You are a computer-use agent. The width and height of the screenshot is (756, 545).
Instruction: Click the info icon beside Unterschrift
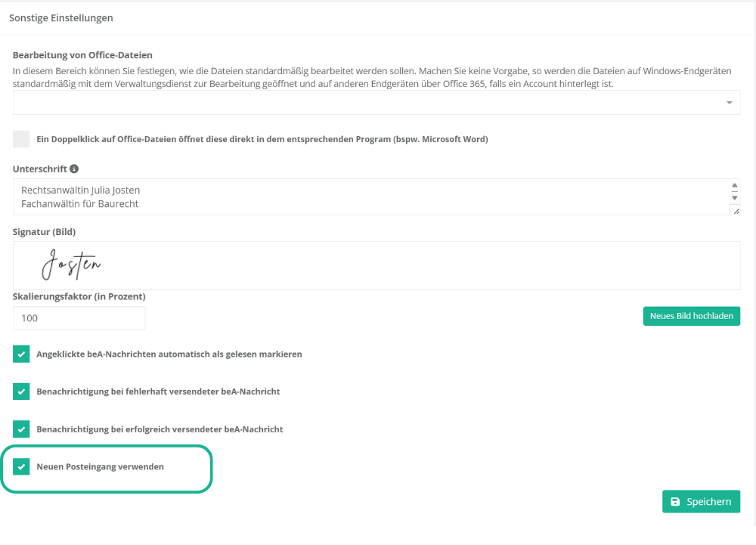coord(74,169)
